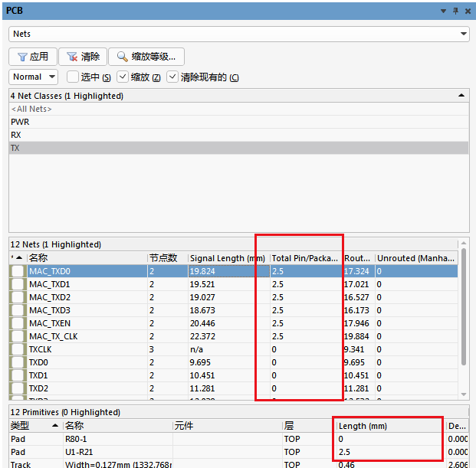Select the TX net class
Screen dimensions: 476x468
coord(238,148)
